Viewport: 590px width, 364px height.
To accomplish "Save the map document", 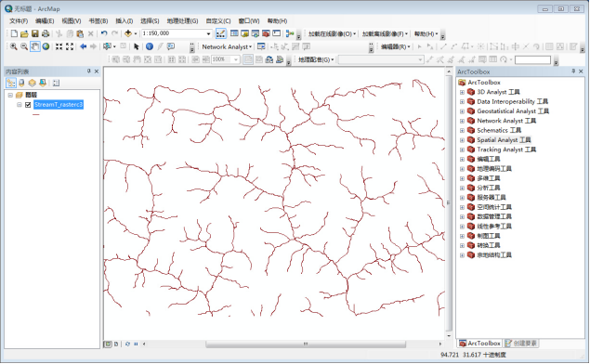I will click(35, 33).
